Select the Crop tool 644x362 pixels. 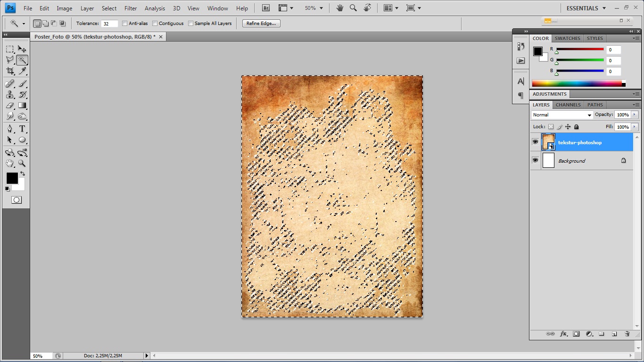click(10, 71)
